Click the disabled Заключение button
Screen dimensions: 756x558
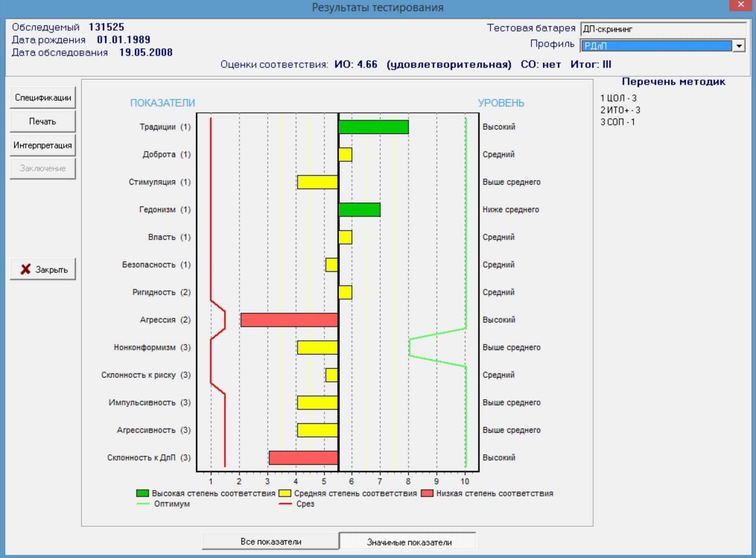point(43,168)
